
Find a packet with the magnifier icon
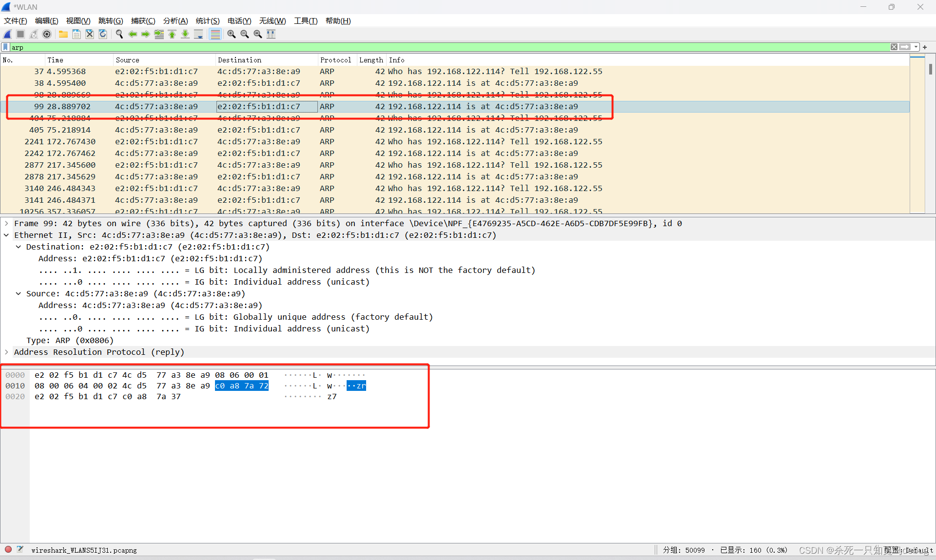pos(119,34)
